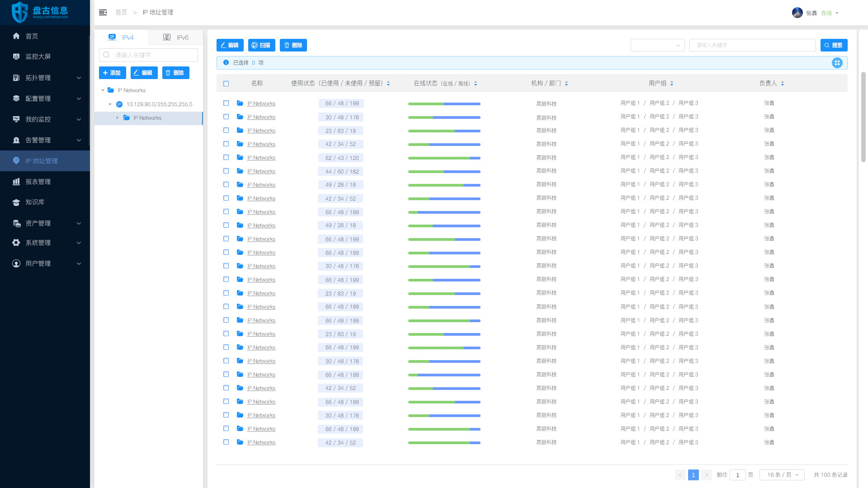The height and width of the screenshot is (488, 868).
Task: Tick checkbox of first IP Networks row
Action: [226, 103]
